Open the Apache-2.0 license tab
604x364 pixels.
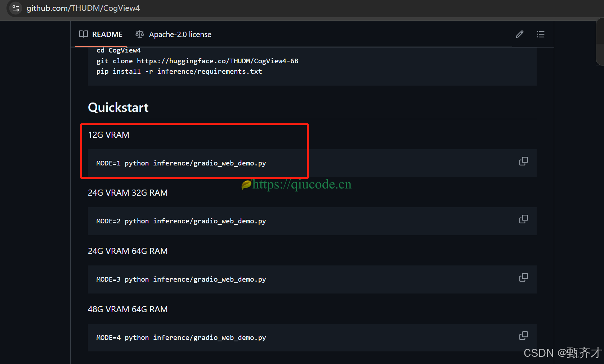173,35
